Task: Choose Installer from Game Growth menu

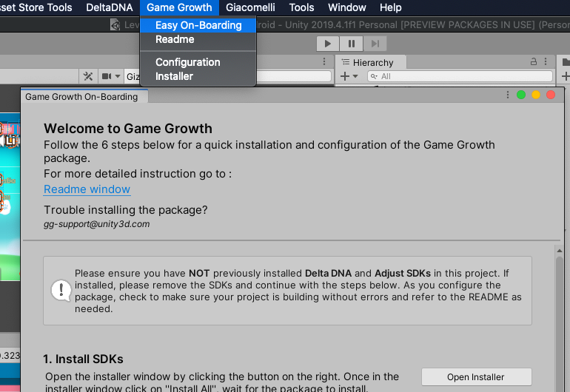Action: [198, 76]
